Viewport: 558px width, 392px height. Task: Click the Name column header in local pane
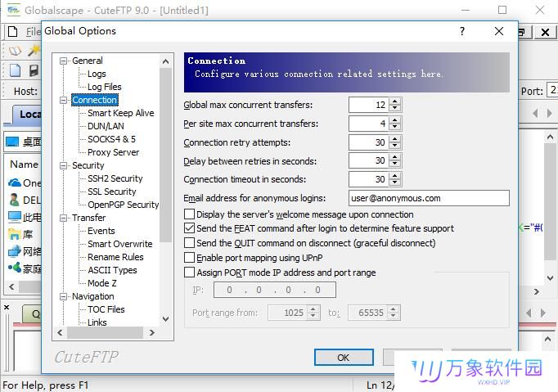pos(24,164)
